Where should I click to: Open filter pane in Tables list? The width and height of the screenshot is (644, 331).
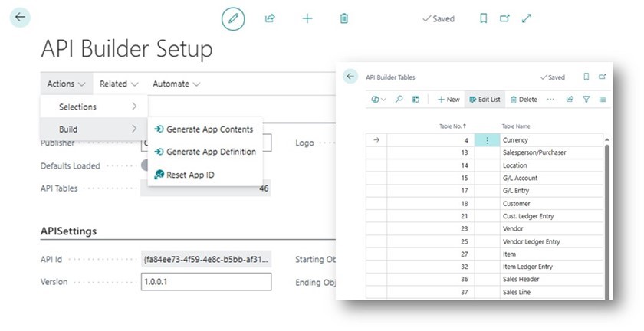click(x=586, y=100)
